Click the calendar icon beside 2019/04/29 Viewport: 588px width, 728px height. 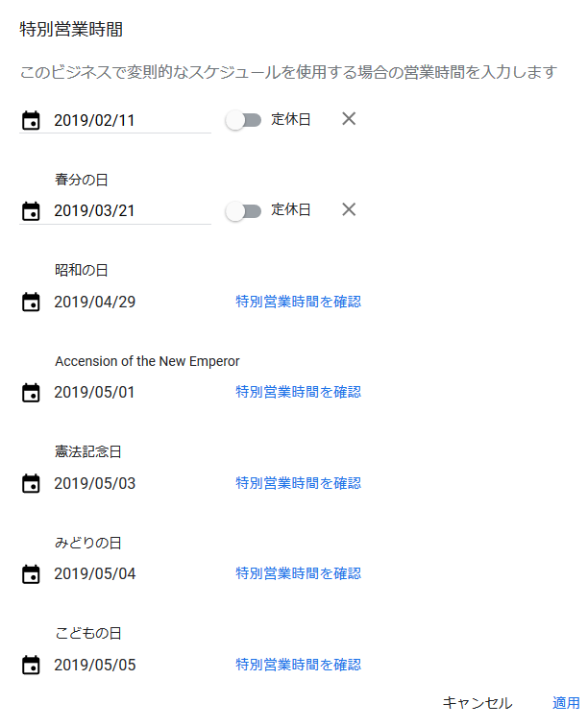tap(31, 303)
